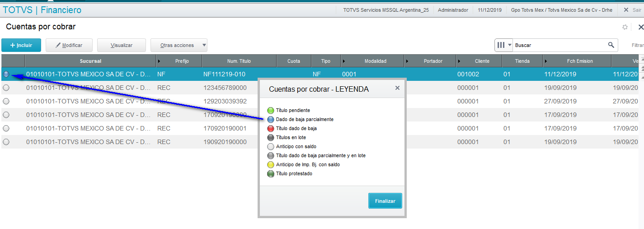Click the TOTVS Servicios MSSQL Argentina_25 item
The height and width of the screenshot is (229, 644).
point(386,10)
